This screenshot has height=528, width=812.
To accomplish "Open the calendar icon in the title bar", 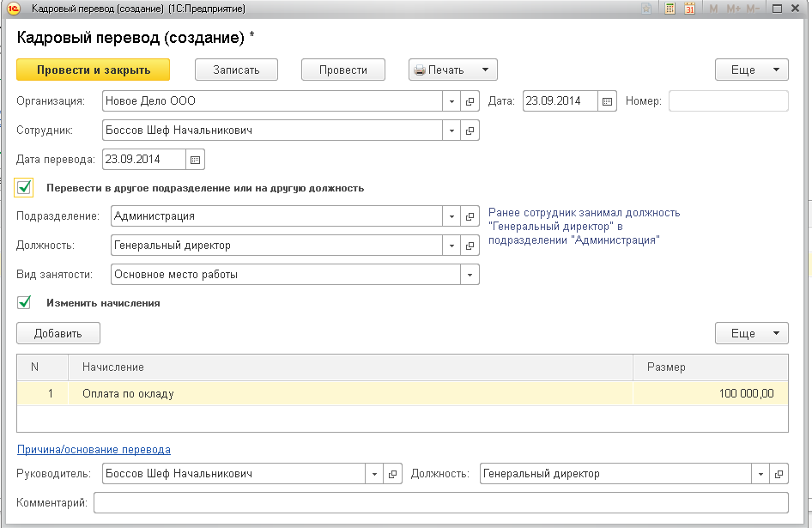I will 689,9.
